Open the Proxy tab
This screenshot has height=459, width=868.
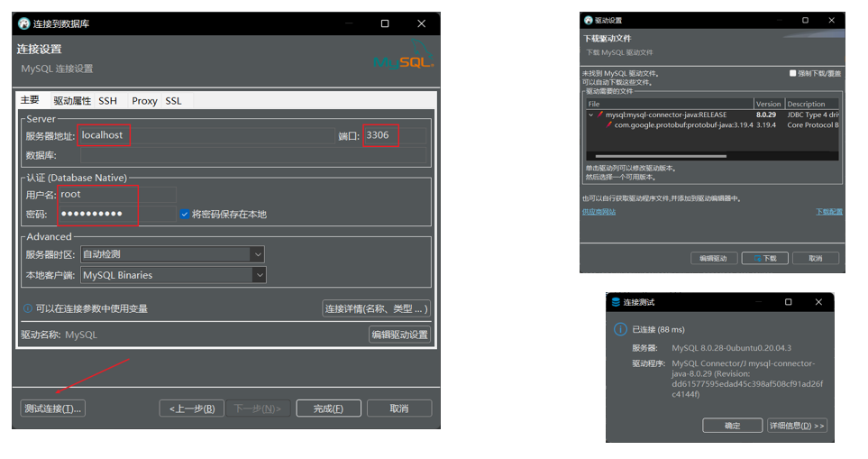tap(144, 101)
